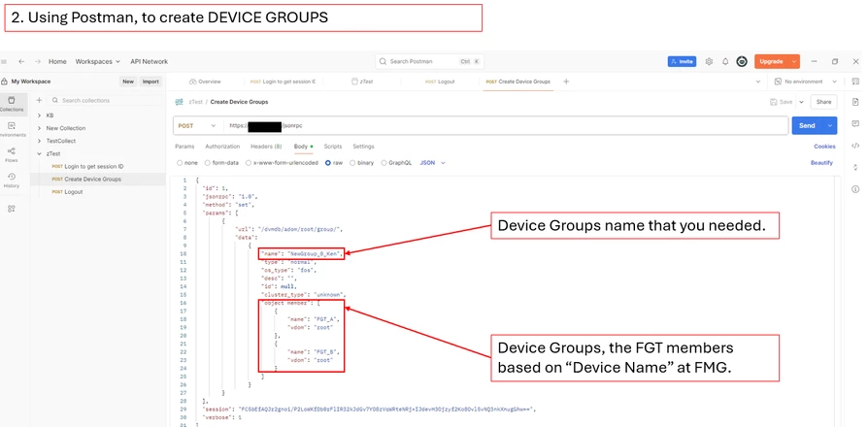Switch to Login to get session ID tab
The image size is (868, 427).
coord(283,82)
